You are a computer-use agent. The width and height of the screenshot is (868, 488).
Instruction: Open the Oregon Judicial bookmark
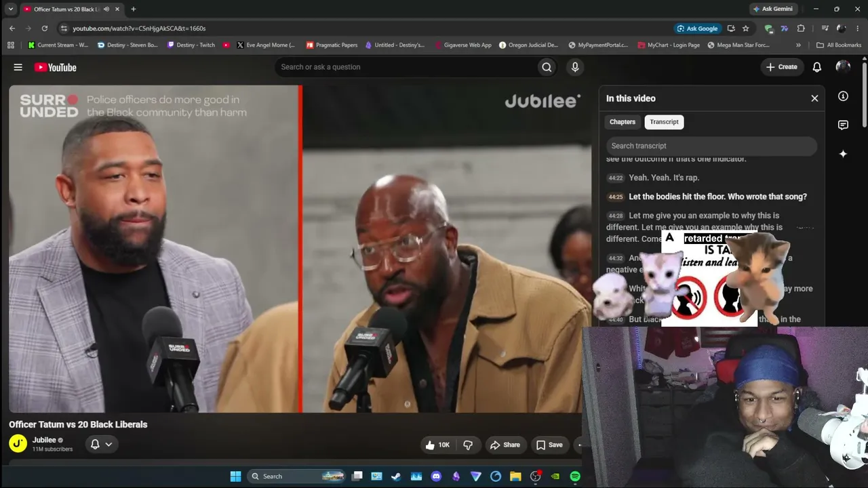[529, 45]
